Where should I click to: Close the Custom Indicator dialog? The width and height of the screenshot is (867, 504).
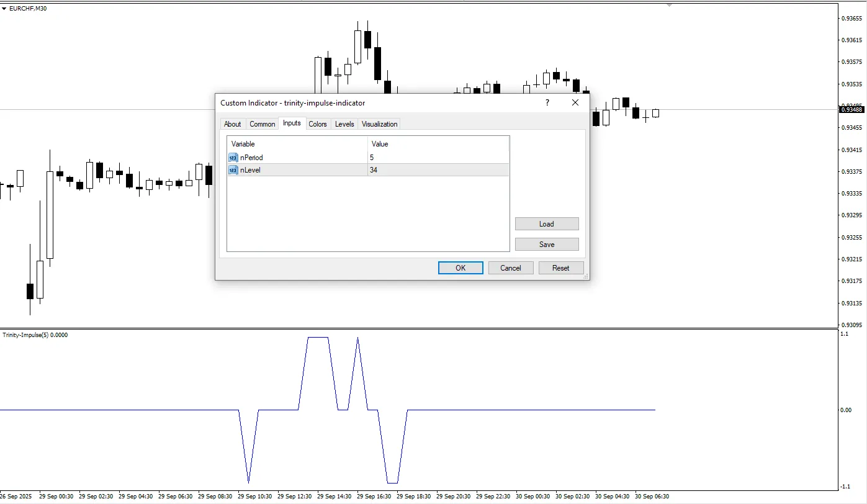coord(575,102)
